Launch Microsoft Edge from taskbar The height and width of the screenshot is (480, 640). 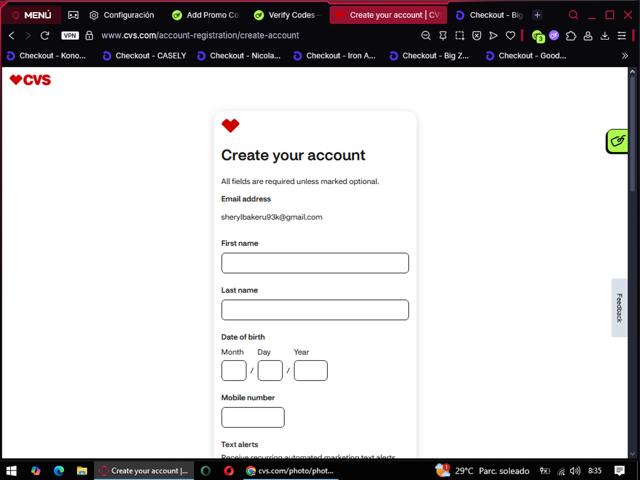coord(59,471)
